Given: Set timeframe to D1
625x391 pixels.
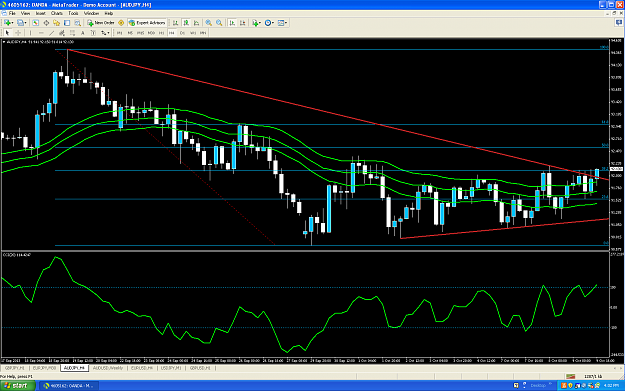Looking at the screenshot, I should pyautogui.click(x=182, y=33).
